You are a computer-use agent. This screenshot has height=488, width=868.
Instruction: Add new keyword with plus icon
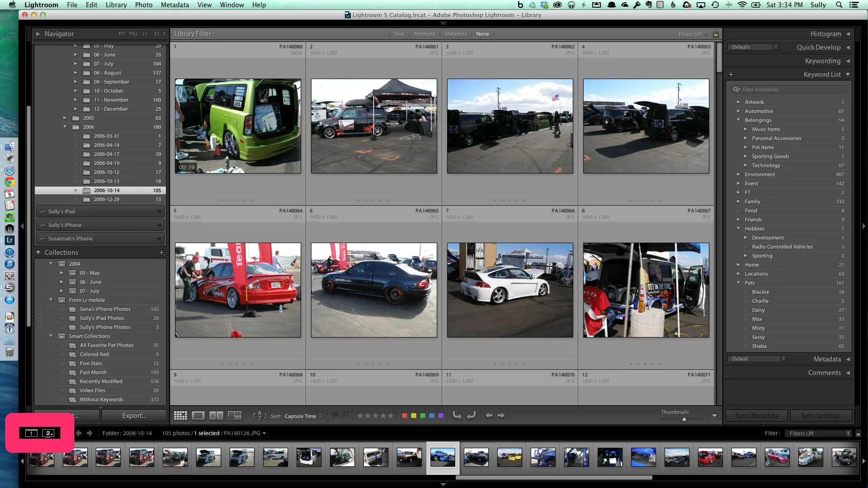pyautogui.click(x=731, y=75)
